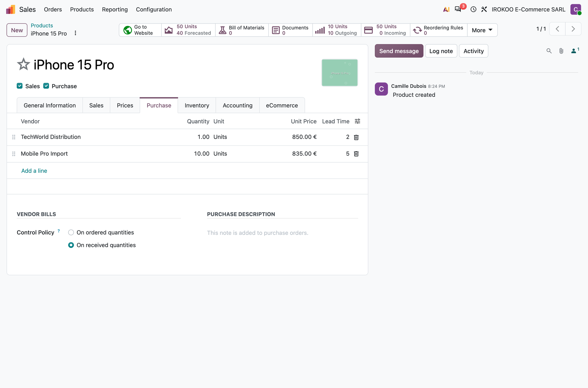This screenshot has height=388, width=588.
Task: Open vendor table column settings icon
Action: tap(357, 121)
